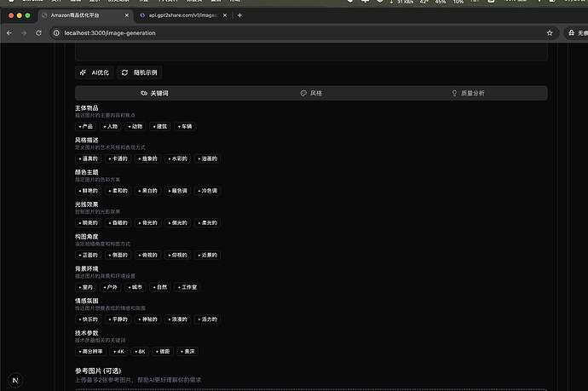Add the 车辆 keyword chip
The image size is (588, 391).
[x=185, y=126]
